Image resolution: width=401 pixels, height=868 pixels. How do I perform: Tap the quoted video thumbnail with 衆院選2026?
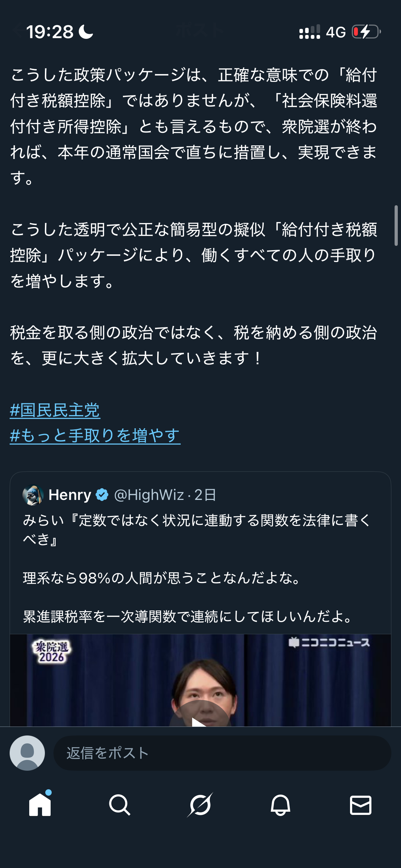point(200,680)
